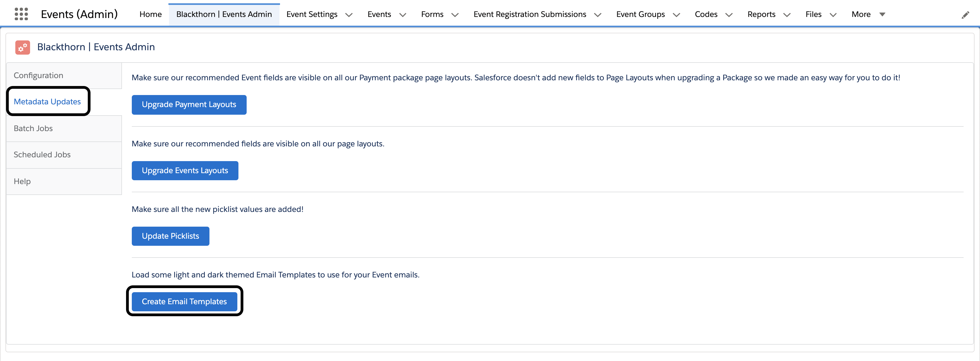Screen dimensions: 980x361
Task: Expand the Files dropdown chevron
Action: pyautogui.click(x=833, y=15)
